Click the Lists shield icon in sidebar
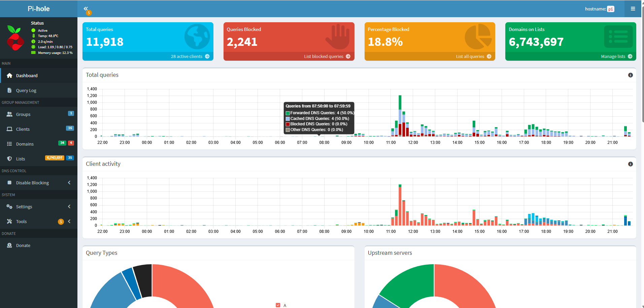 pos(9,159)
